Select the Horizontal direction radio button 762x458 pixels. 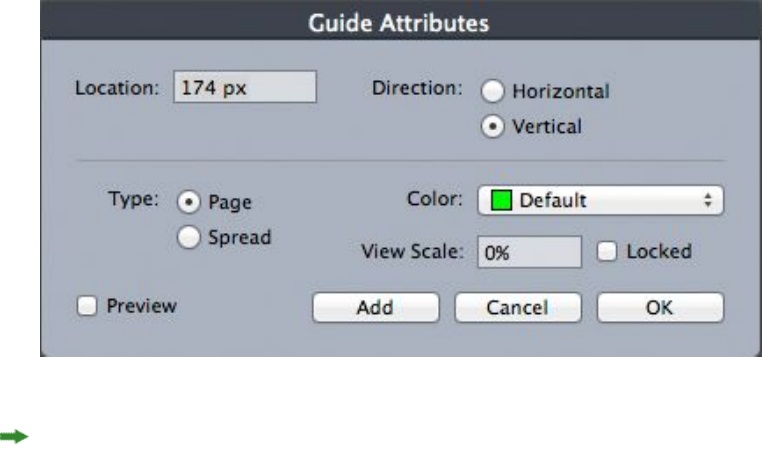[x=493, y=91]
